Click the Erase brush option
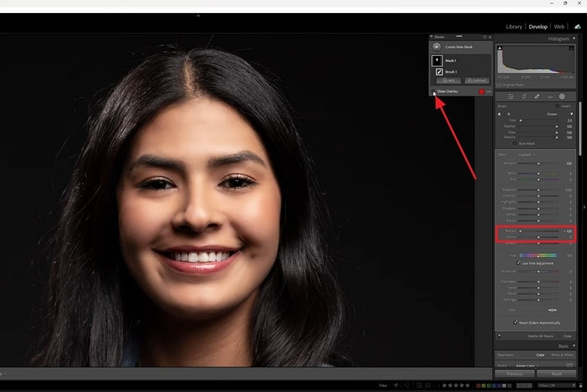This screenshot has width=587, height=392. (x=552, y=114)
